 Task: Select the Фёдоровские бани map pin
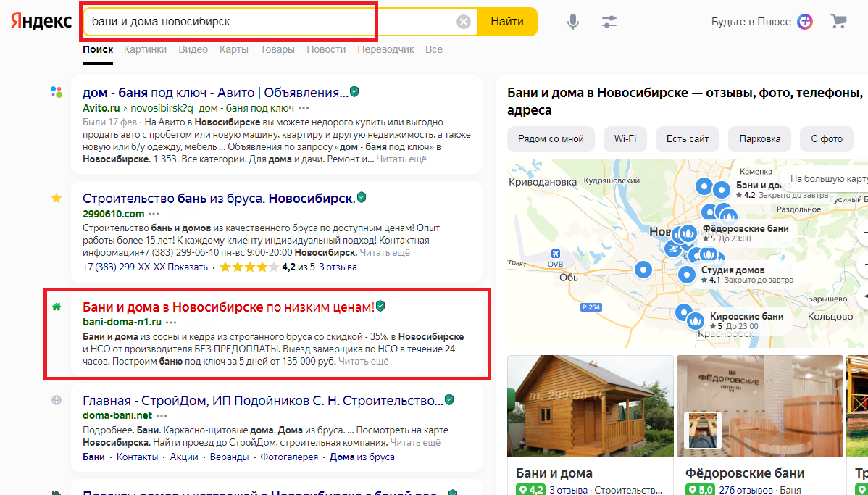tap(688, 233)
